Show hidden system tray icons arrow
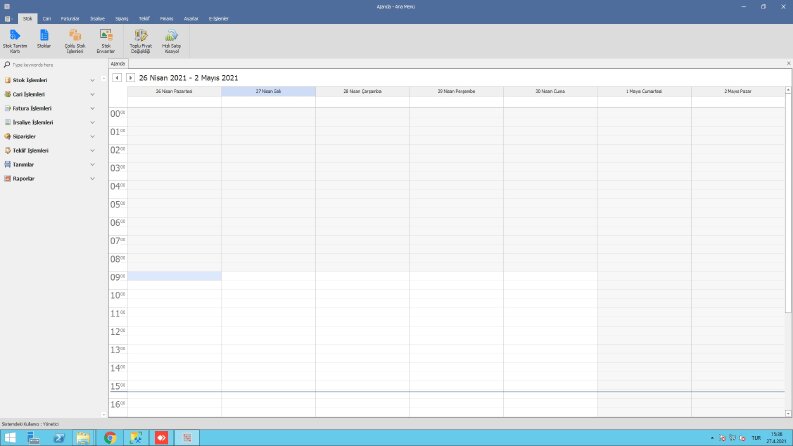Screen dimensions: 793x446 [x=712, y=438]
